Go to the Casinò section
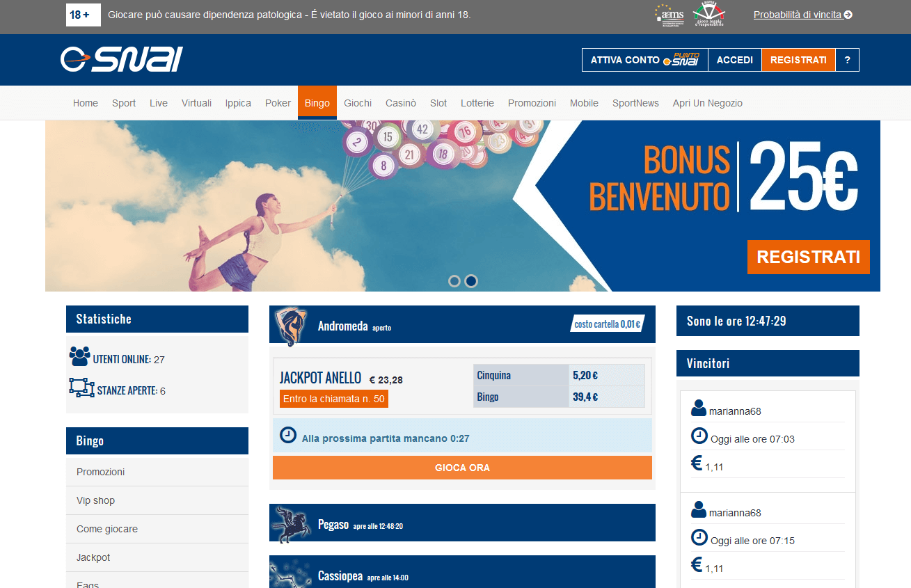Viewport: 911px width, 588px height. click(x=401, y=103)
